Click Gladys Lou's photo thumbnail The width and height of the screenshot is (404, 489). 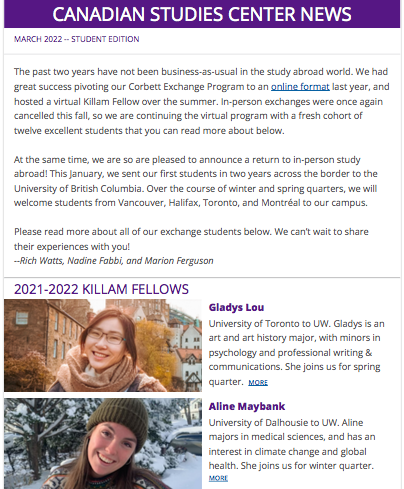pos(103,345)
